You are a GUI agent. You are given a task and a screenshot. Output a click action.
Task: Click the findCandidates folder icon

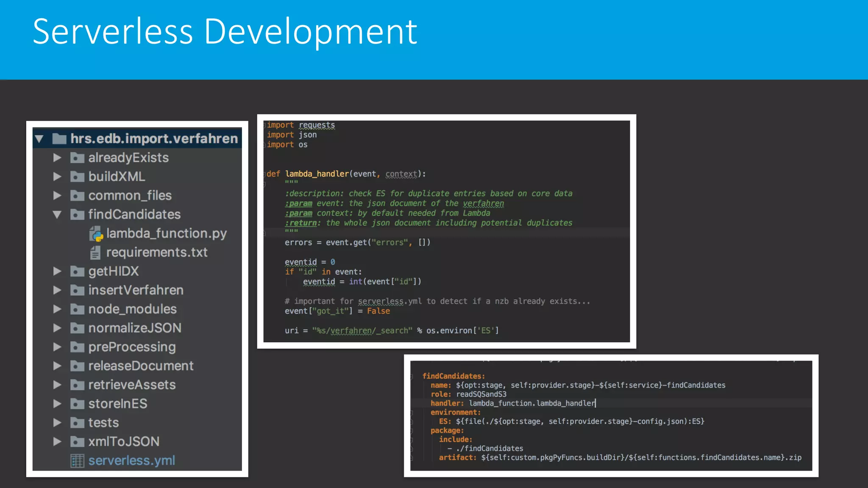pos(77,215)
